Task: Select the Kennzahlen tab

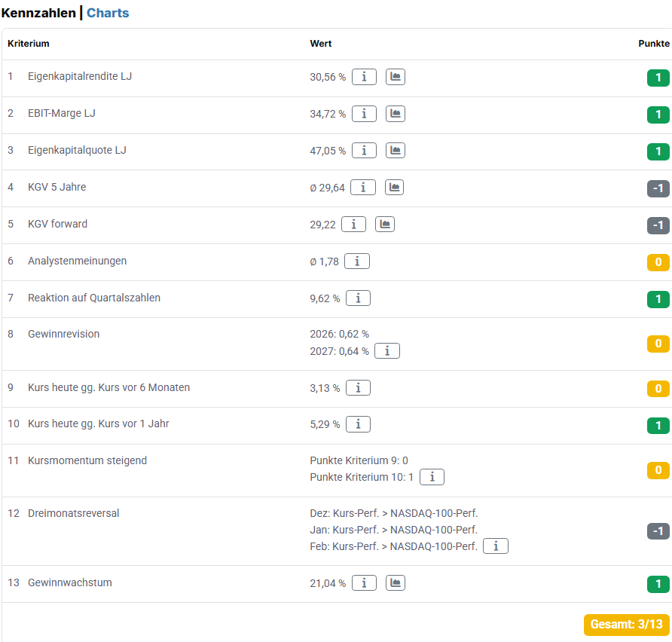Action: 38,13
